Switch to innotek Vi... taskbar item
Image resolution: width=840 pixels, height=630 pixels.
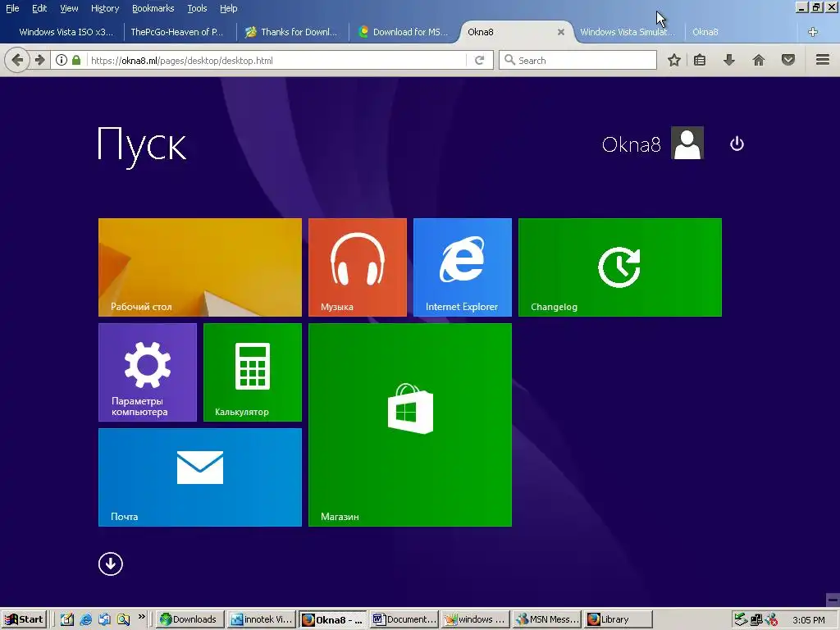(262, 619)
